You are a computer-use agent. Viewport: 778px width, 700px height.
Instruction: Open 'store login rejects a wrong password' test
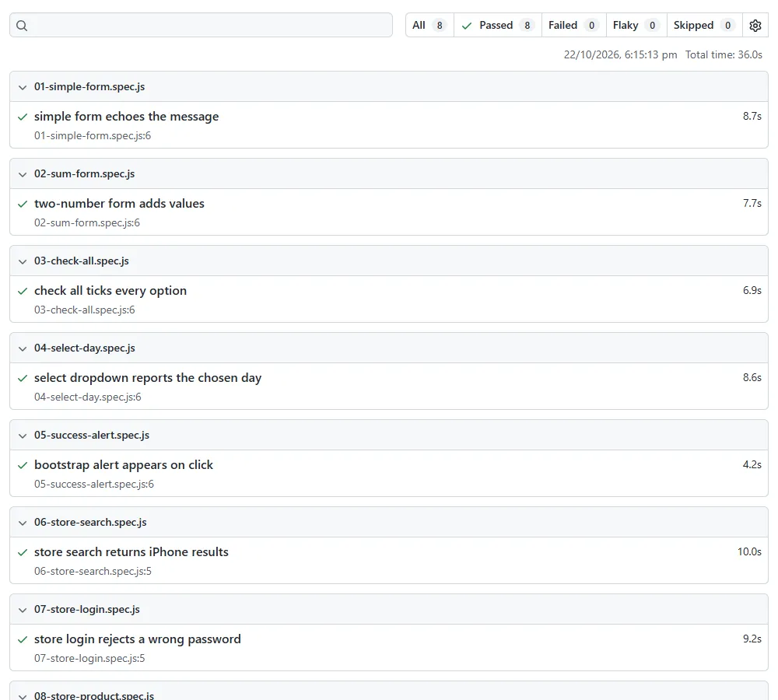(138, 639)
